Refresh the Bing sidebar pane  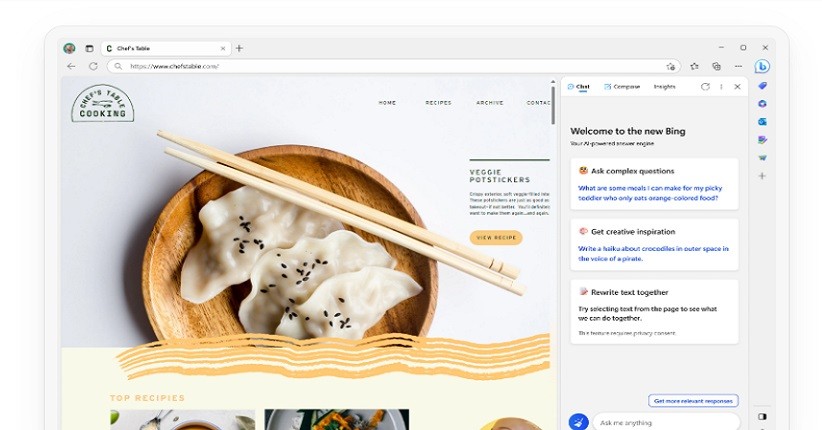(705, 87)
